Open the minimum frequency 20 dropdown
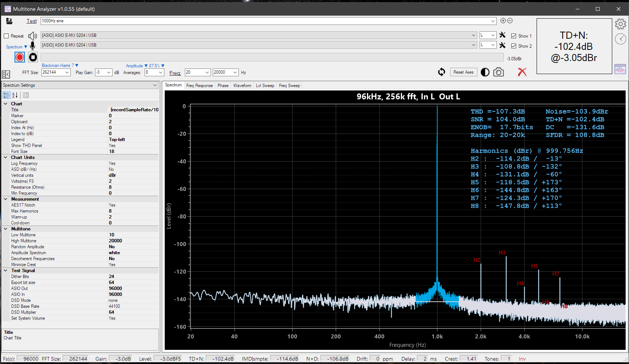Viewport: 629px width, 364px height. (x=207, y=73)
